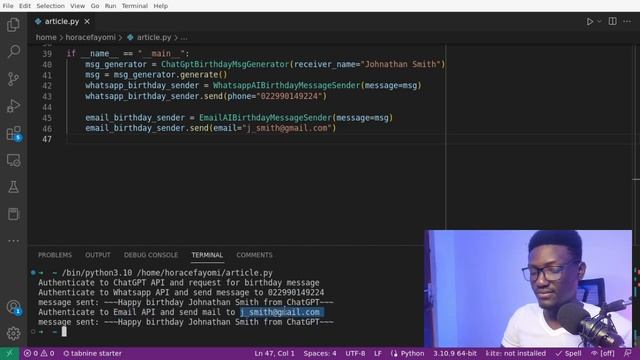Screen dimensions: 640x360
Task: Open editor More Actions ellipsis
Action: point(627,21)
